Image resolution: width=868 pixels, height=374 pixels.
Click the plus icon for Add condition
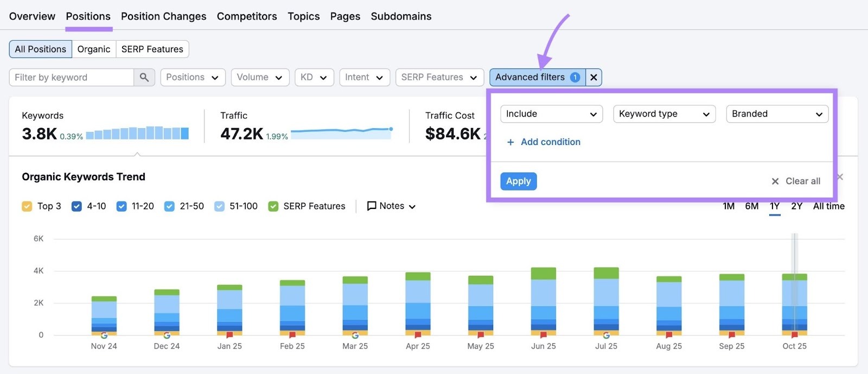click(x=510, y=142)
